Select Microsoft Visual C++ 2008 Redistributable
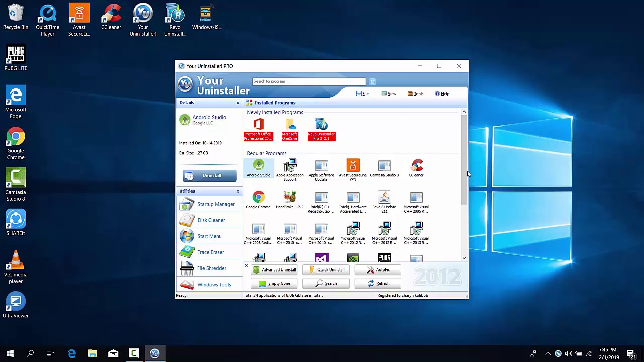Image resolution: width=644 pixels, height=362 pixels. (258, 234)
